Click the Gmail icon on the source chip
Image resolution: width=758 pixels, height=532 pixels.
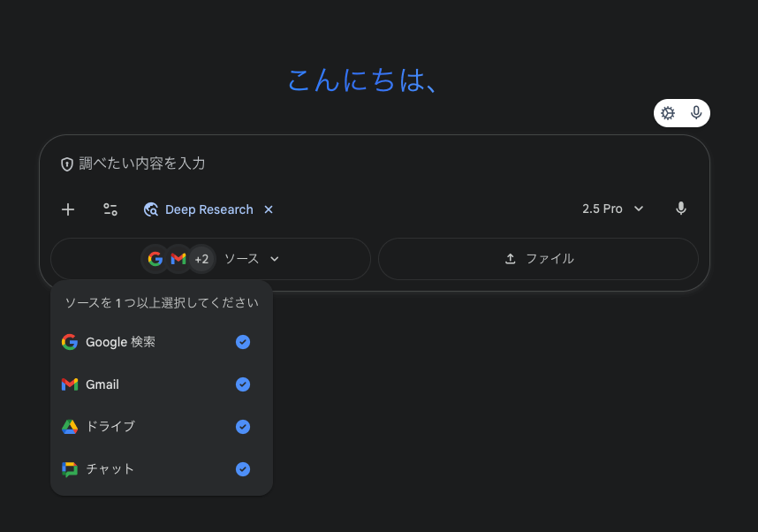tap(178, 258)
